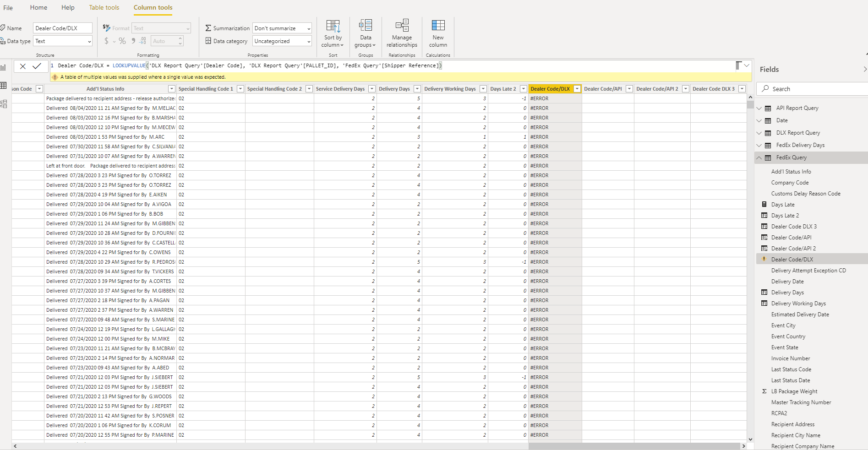Select the Event City field
The width and height of the screenshot is (868, 450).
[x=783, y=325]
